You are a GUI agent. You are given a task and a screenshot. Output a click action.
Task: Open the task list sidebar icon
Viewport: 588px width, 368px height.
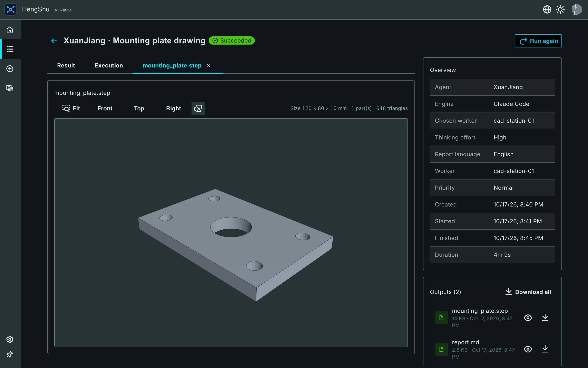pos(10,49)
